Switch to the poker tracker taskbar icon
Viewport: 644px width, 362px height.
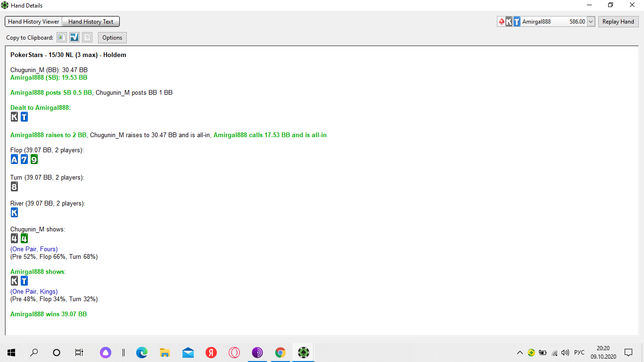[x=303, y=352]
